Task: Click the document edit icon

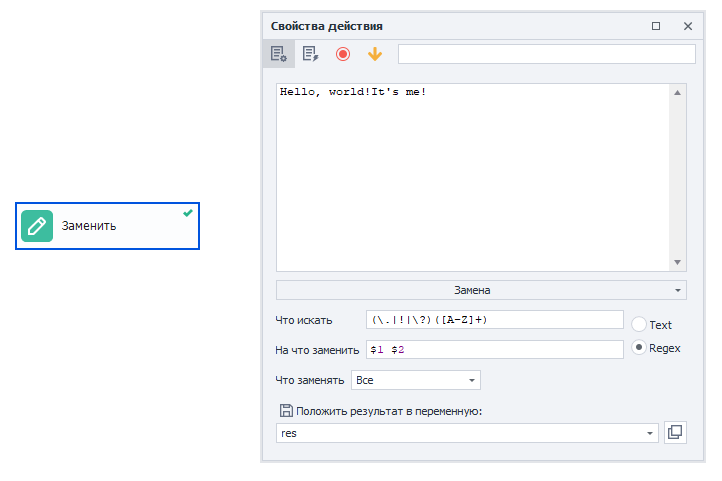Action: click(310, 54)
